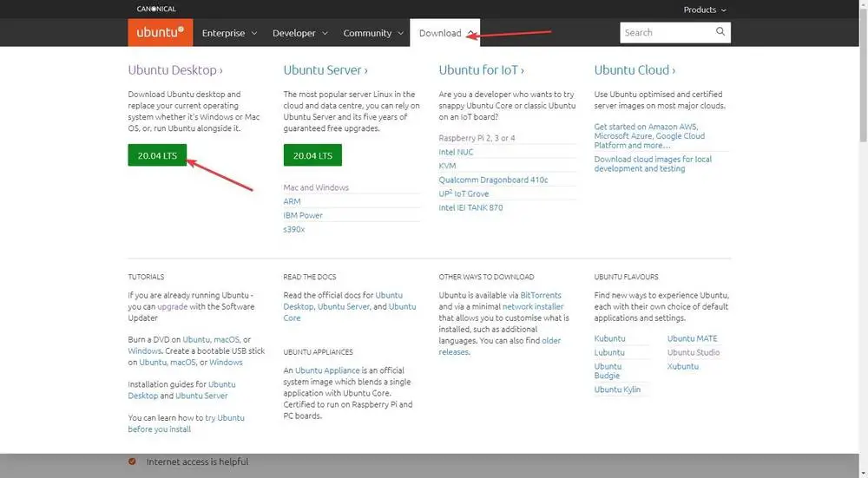The width and height of the screenshot is (868, 478).
Task: Open the Ubuntu Studio flavour link
Action: (x=693, y=352)
